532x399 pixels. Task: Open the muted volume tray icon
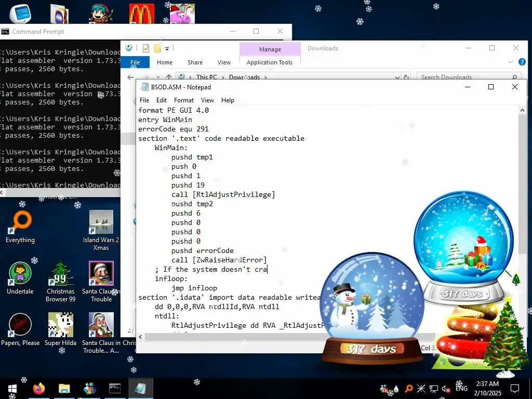[446, 389]
